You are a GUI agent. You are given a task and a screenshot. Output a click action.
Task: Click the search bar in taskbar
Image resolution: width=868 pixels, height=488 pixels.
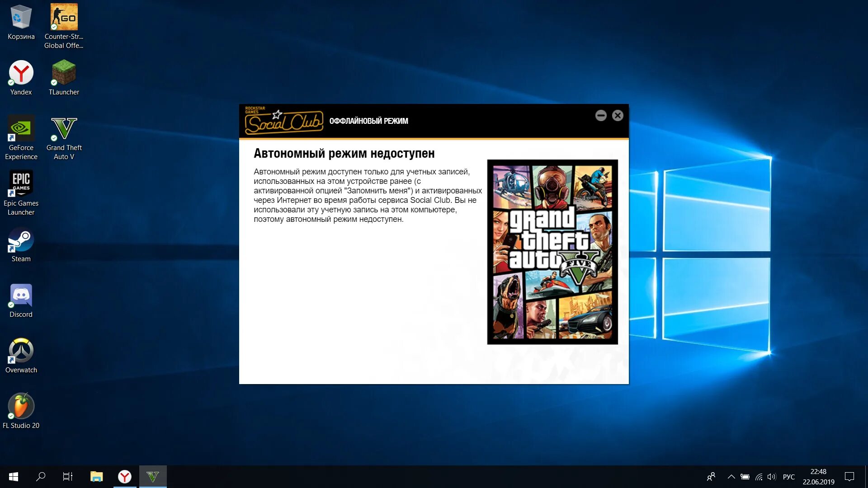coord(41,476)
